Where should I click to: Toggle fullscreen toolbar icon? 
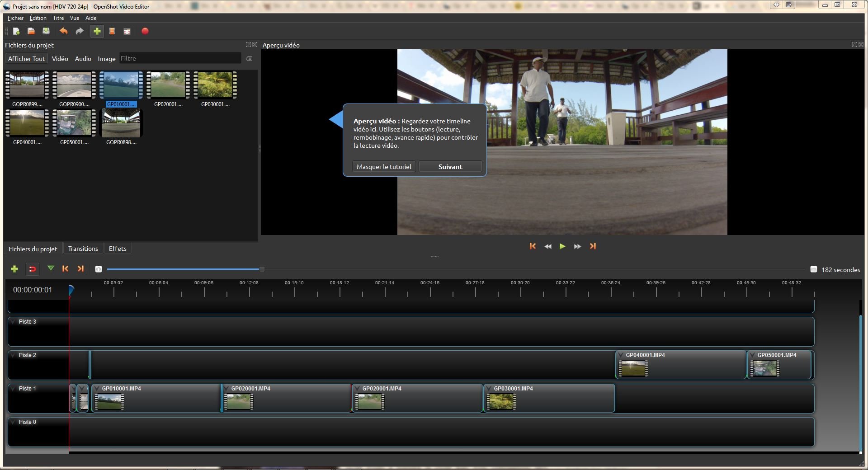pos(127,31)
